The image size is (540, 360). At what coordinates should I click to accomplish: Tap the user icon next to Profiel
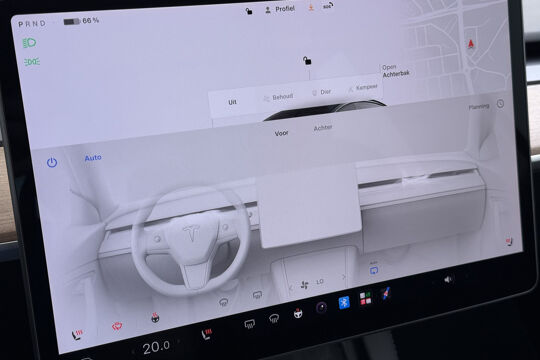pos(268,10)
